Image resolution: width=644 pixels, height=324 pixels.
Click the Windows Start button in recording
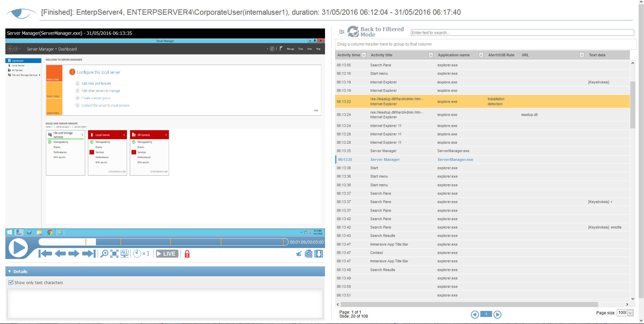[x=9, y=232]
